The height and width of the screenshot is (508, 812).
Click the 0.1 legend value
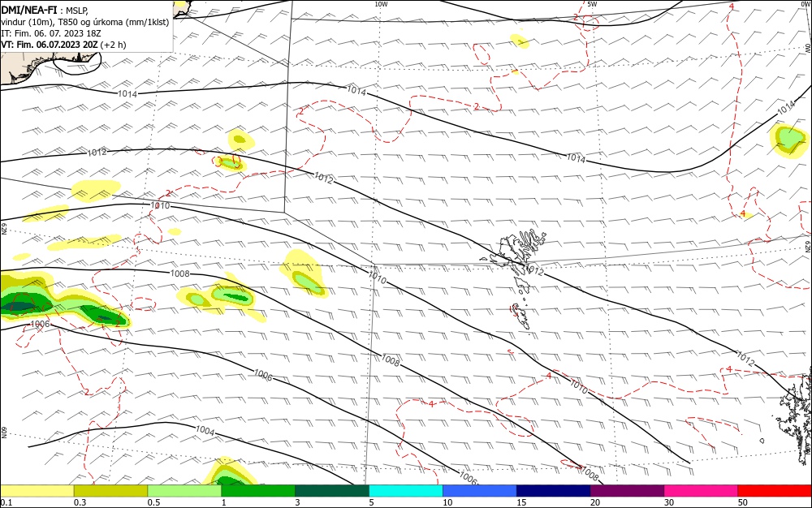(6, 502)
